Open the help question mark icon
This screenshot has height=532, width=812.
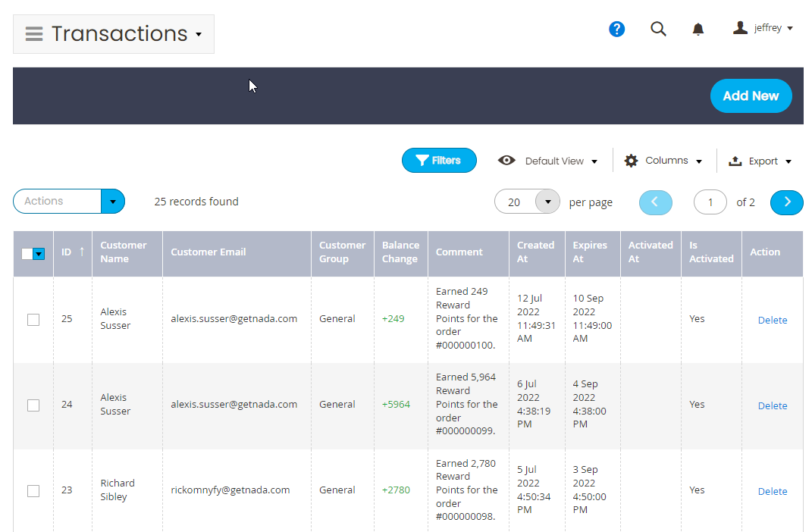coord(616,29)
